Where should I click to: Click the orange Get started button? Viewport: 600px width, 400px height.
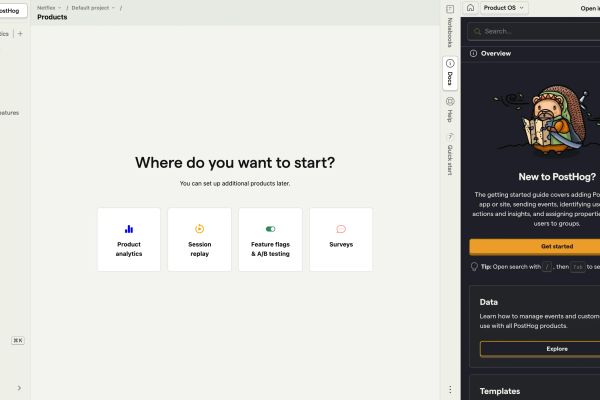[x=535, y=247]
